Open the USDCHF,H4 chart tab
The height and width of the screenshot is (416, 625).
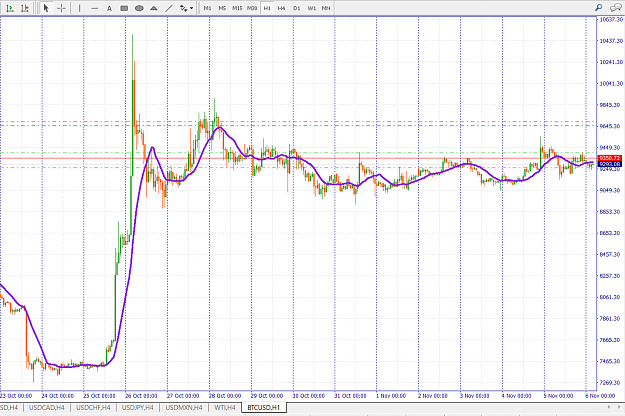pyautogui.click(x=93, y=408)
